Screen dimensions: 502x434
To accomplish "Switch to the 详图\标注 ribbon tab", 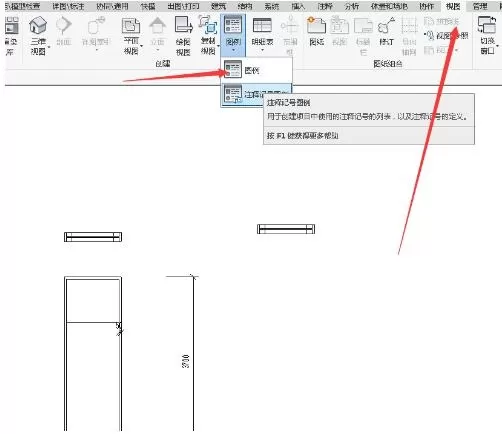I will click(x=68, y=6).
